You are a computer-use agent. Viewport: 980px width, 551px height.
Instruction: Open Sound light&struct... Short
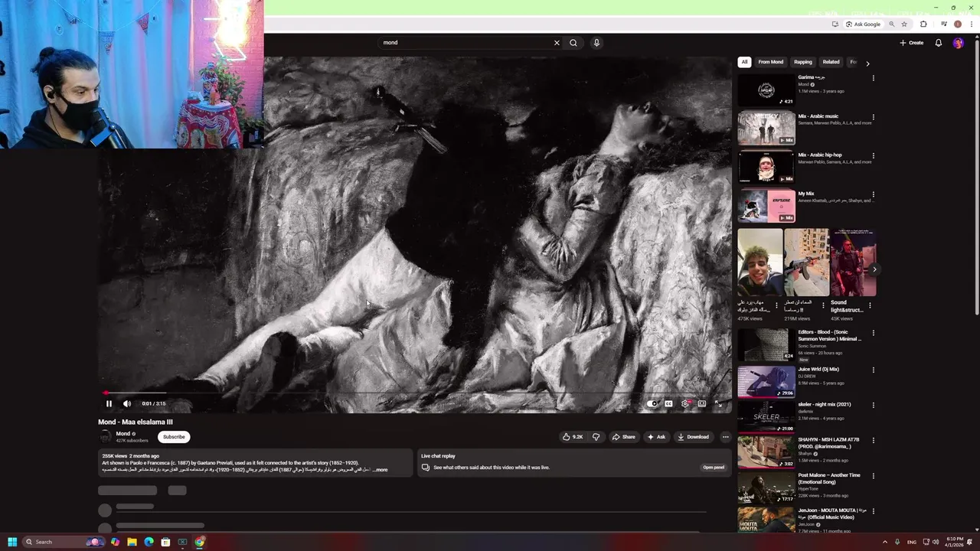853,262
